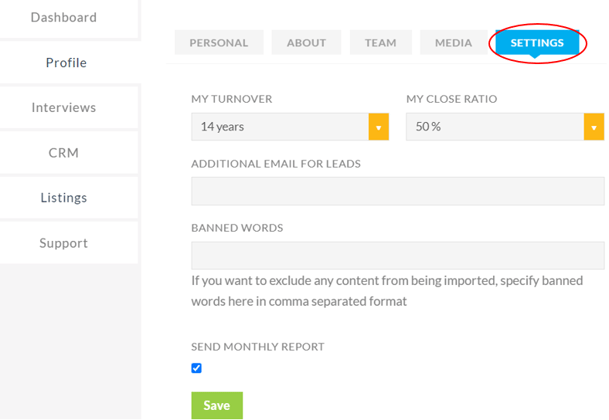Open the My Close Ratio dropdown

[x=505, y=127]
